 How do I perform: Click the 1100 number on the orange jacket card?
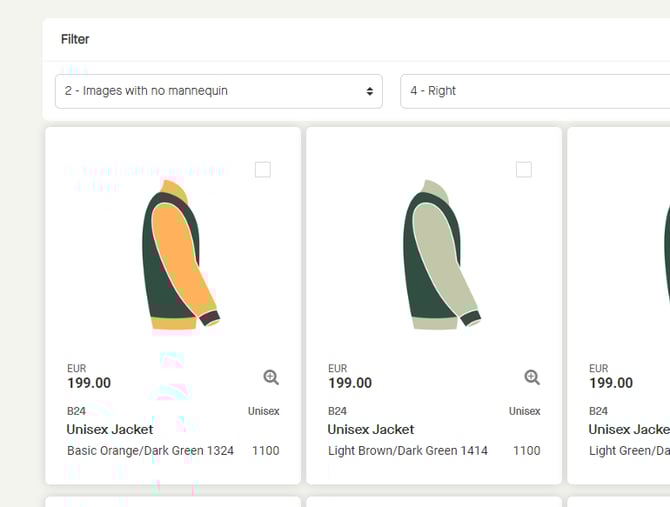[265, 451]
